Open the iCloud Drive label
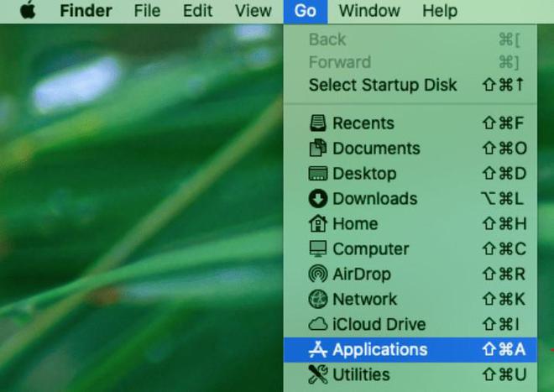 pyautogui.click(x=379, y=325)
